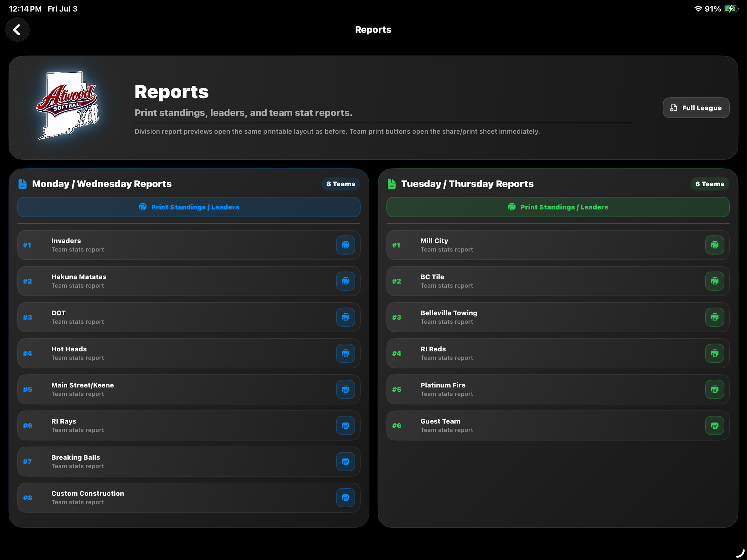Select the DOT team name
The image size is (747, 560).
(58, 313)
